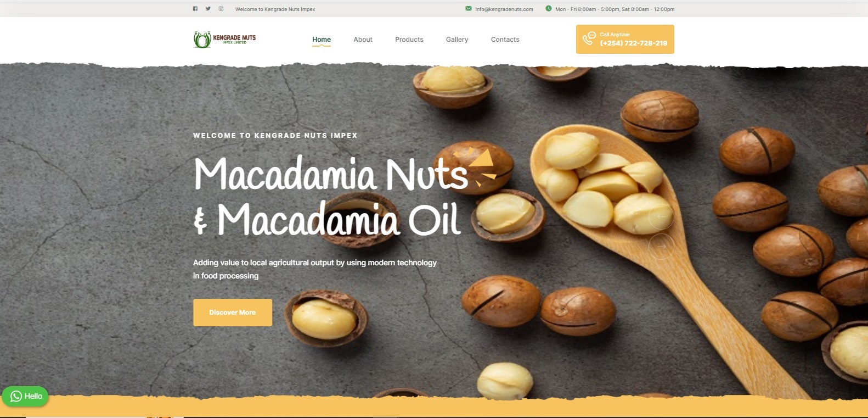The height and width of the screenshot is (418, 868).
Task: Click the info@kengradenuts.com email link
Action: [x=504, y=9]
